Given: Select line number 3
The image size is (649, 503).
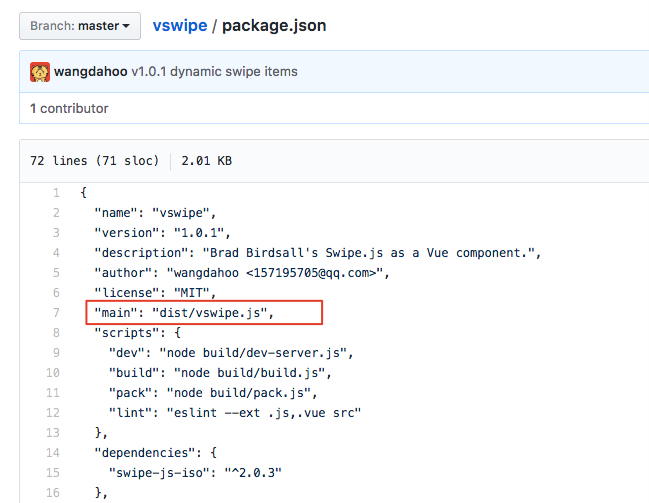Looking at the screenshot, I should click(56, 233).
